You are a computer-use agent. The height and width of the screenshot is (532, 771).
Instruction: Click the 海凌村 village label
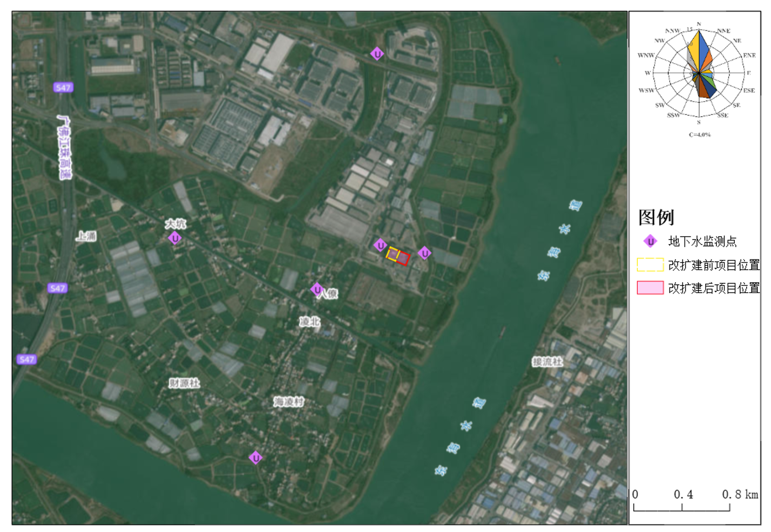(x=288, y=401)
